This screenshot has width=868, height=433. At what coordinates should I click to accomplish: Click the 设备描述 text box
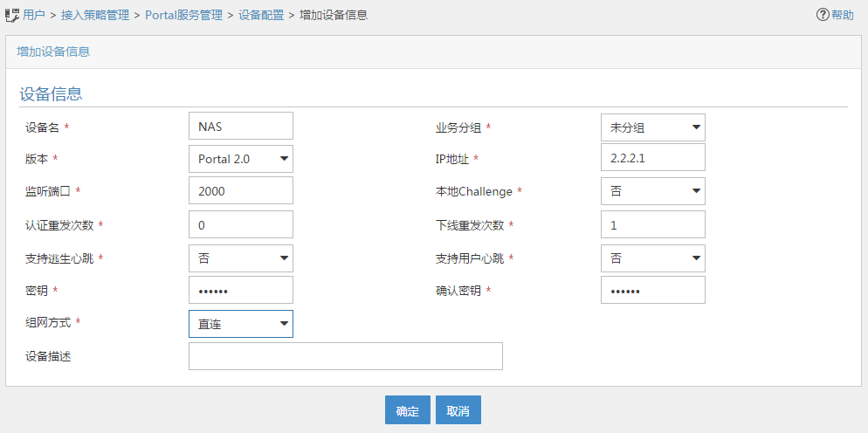coord(345,356)
